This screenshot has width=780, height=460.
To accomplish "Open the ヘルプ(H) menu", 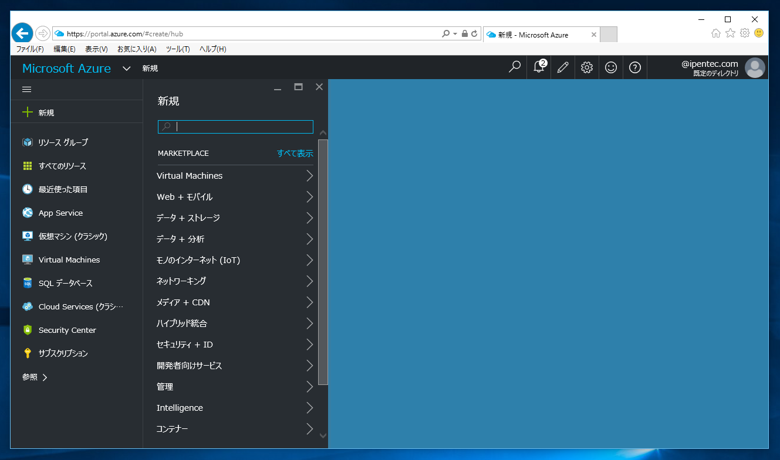I will [212, 49].
